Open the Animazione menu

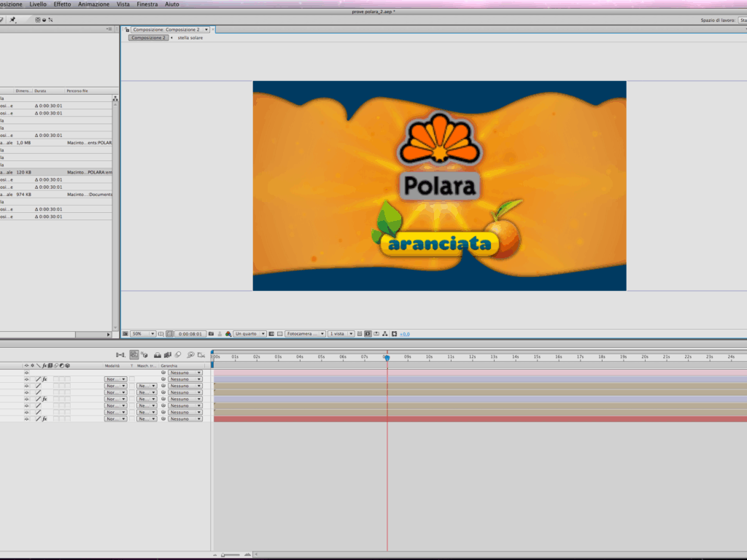pos(93,4)
